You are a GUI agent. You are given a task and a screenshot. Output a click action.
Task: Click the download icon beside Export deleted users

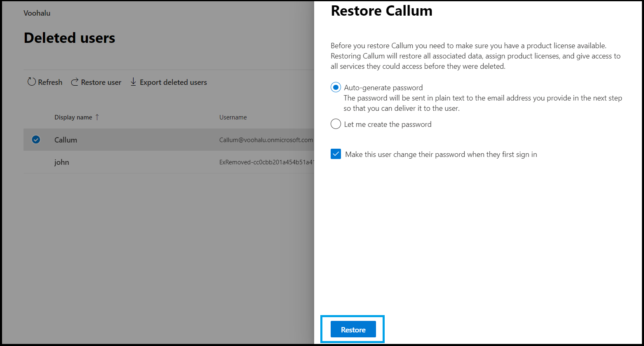(133, 82)
